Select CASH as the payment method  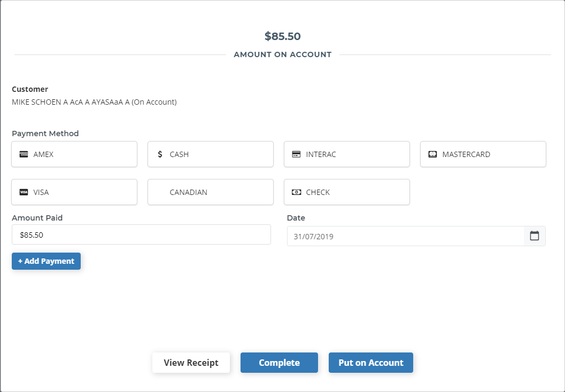tap(210, 154)
